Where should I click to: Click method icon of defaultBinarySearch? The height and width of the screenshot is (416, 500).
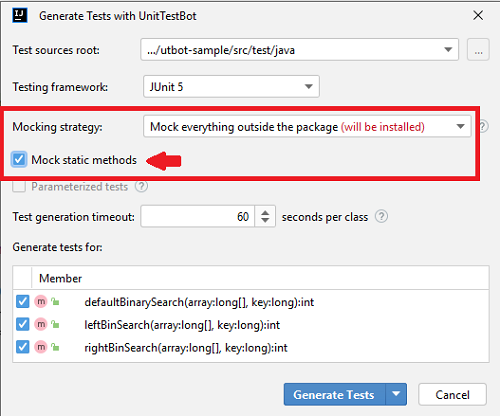tap(41, 302)
